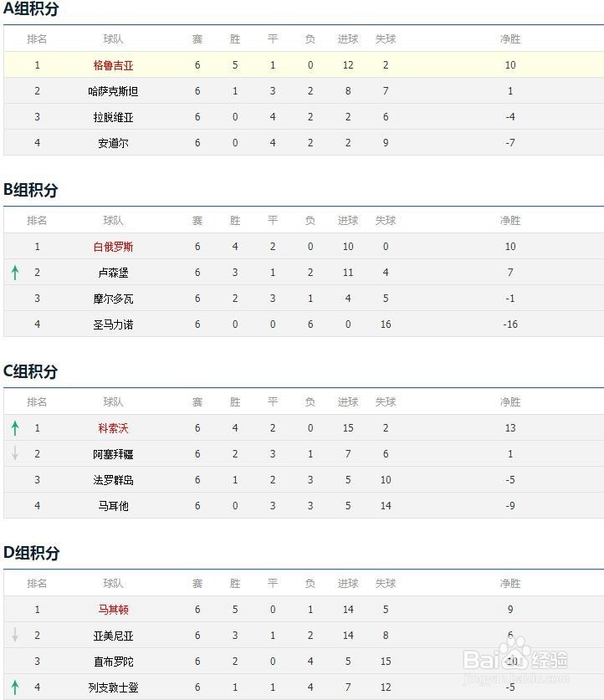Click the C组积分 group heading

tap(31, 371)
